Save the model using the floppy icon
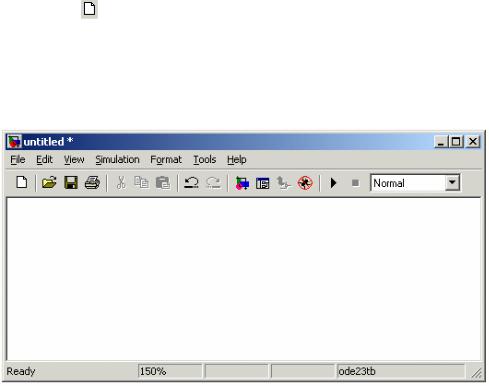Viewport: 489px width, 386px height. click(x=71, y=183)
